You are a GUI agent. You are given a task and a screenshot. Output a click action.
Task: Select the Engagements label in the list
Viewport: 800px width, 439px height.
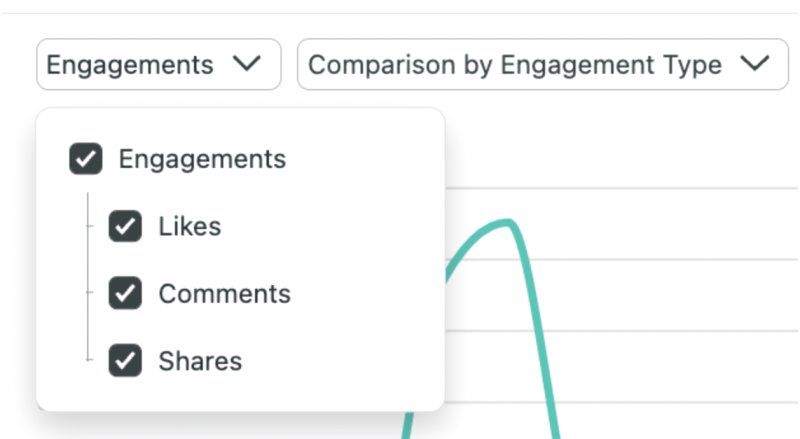point(202,159)
